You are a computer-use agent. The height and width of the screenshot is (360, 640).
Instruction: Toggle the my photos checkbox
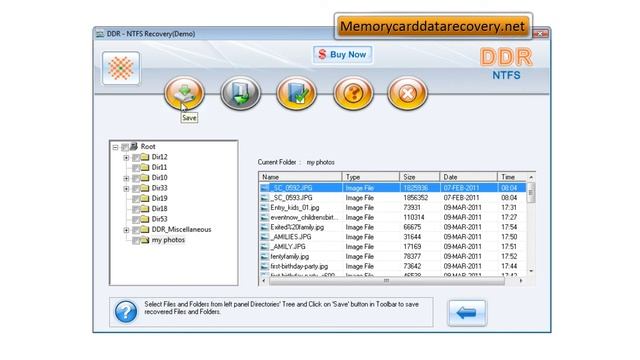[136, 240]
